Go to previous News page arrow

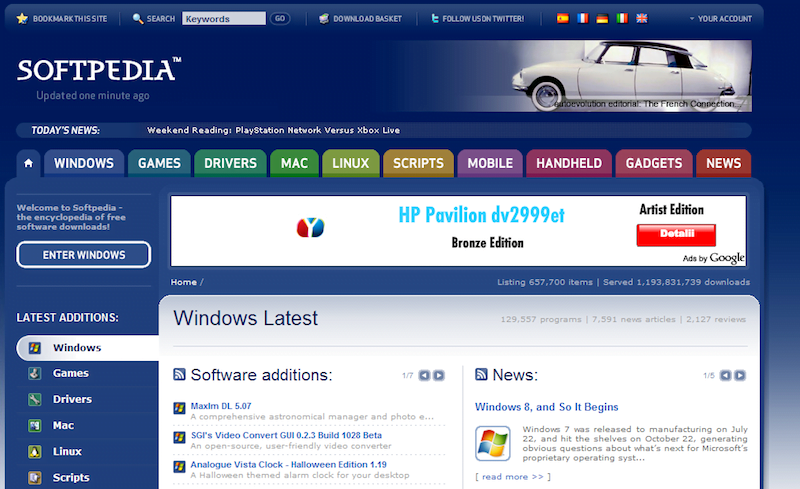[726, 376]
